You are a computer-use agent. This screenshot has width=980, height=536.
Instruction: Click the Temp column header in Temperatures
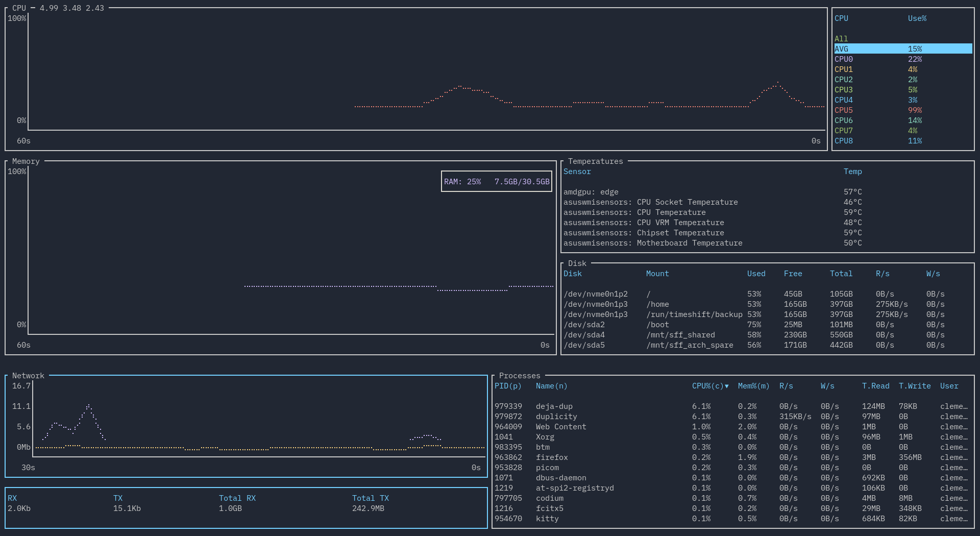[852, 172]
